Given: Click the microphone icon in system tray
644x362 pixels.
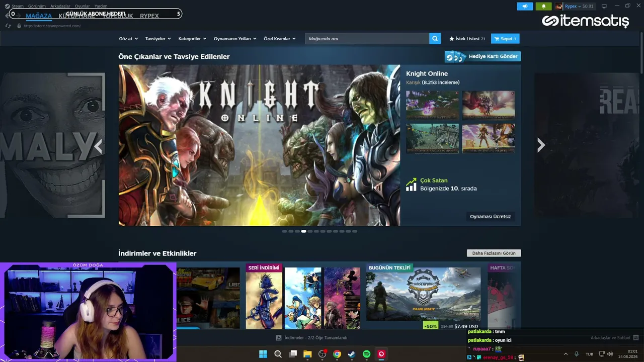Looking at the screenshot, I should coord(577,354).
